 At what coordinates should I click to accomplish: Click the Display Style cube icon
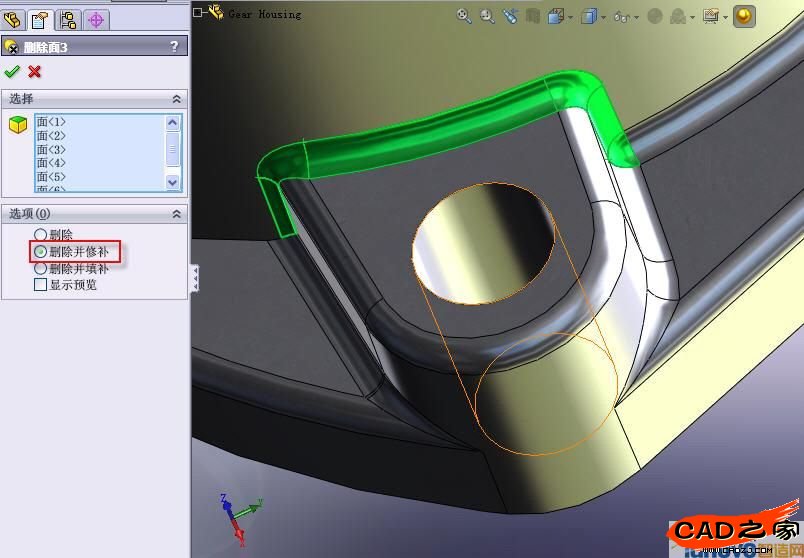tap(589, 15)
